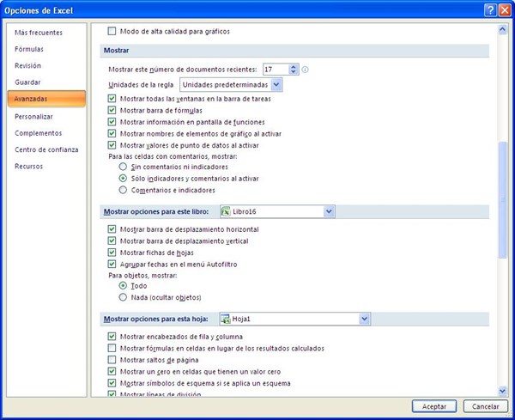This screenshot has width=515, height=420.
Task: Uncheck Mostrar barra de fórmulas
Action: (112, 110)
